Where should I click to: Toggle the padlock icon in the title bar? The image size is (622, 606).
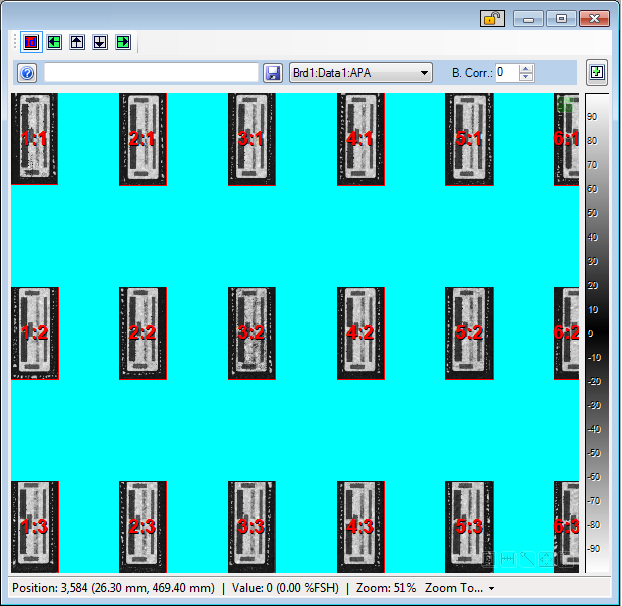492,18
